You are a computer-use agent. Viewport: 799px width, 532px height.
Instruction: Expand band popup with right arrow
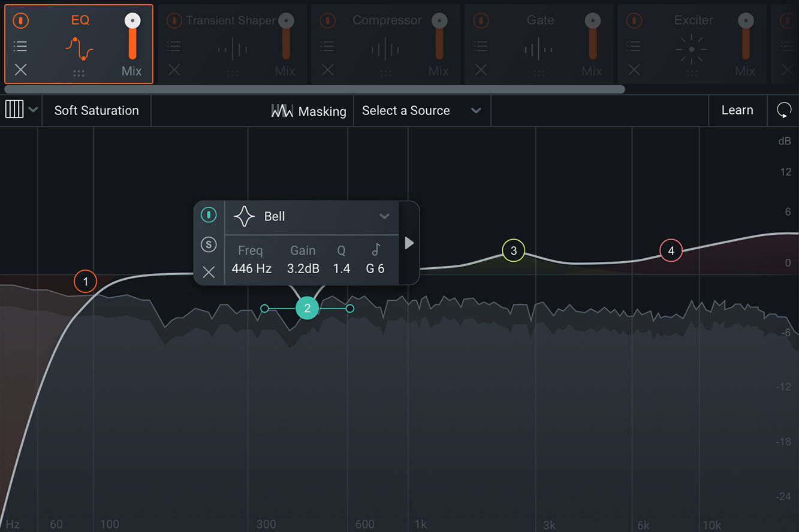tap(409, 243)
